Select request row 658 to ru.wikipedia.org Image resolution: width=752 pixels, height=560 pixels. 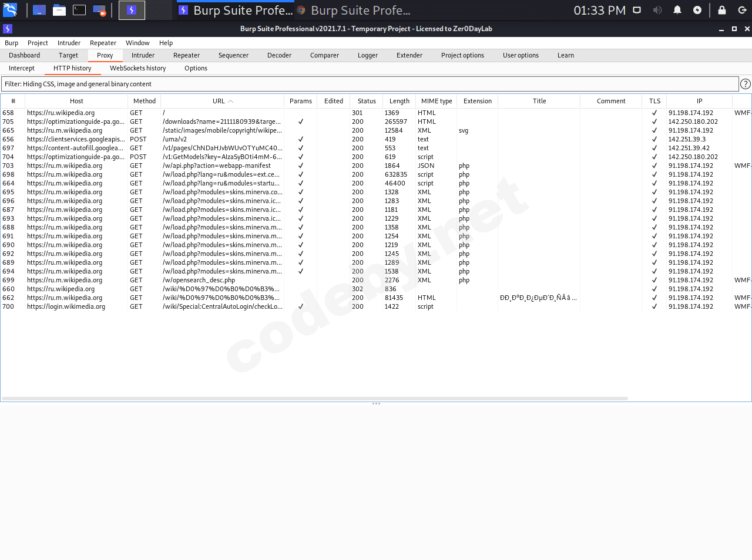(376, 113)
